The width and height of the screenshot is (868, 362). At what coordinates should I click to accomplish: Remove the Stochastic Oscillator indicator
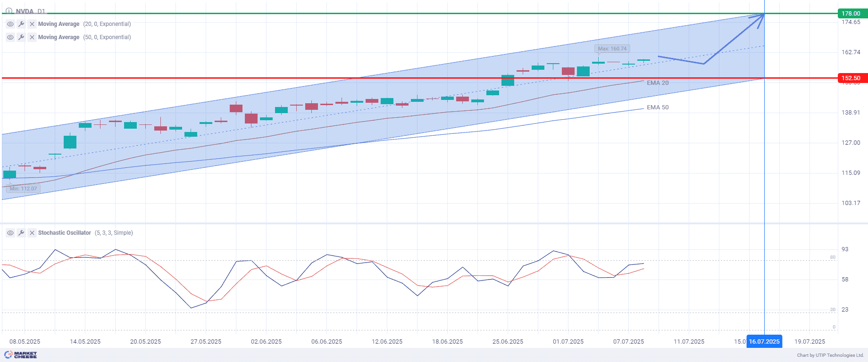[32, 233]
